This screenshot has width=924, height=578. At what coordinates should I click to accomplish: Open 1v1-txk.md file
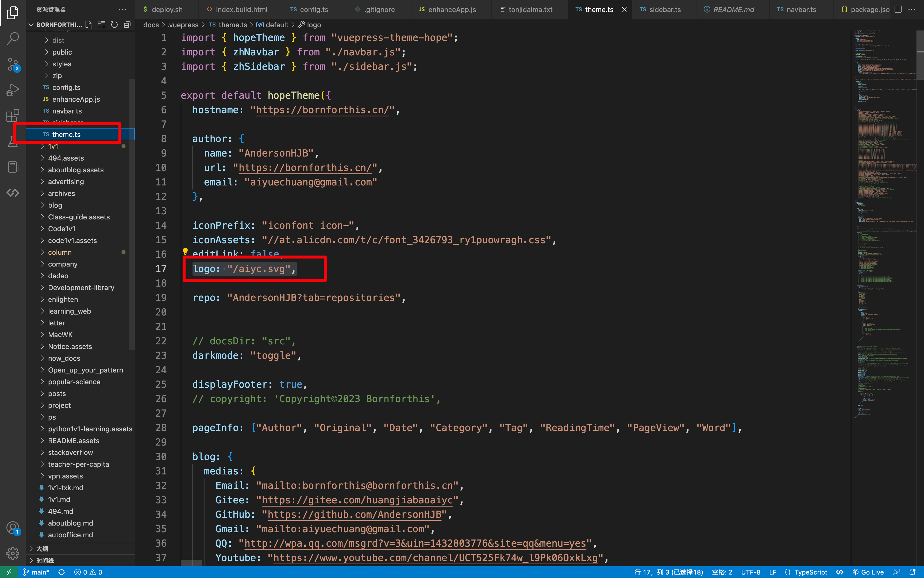(80, 488)
